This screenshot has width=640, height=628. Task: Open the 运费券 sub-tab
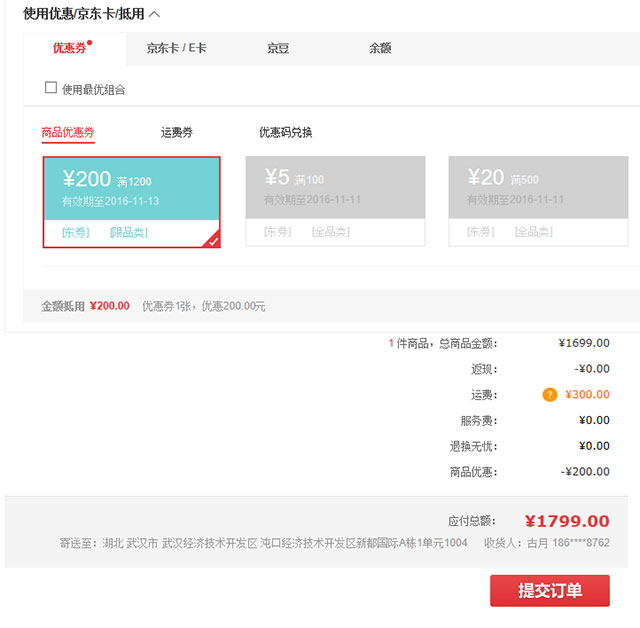pos(177,132)
